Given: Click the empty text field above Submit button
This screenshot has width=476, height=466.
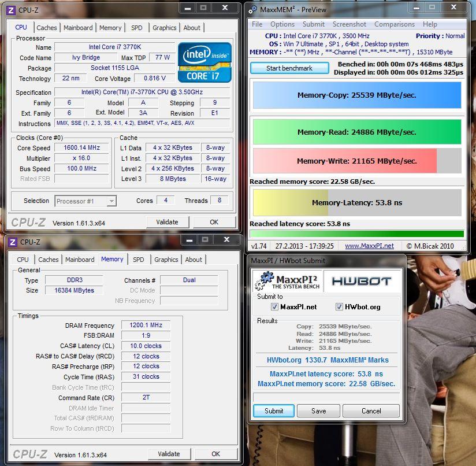Looking at the screenshot, I should point(326,397).
